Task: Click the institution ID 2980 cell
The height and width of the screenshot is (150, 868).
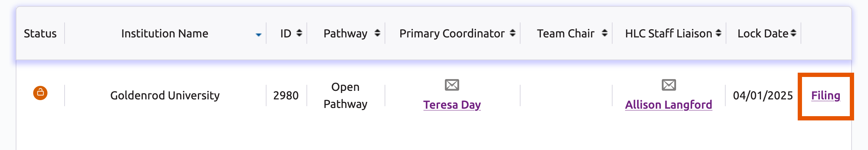Action: pyautogui.click(x=286, y=95)
